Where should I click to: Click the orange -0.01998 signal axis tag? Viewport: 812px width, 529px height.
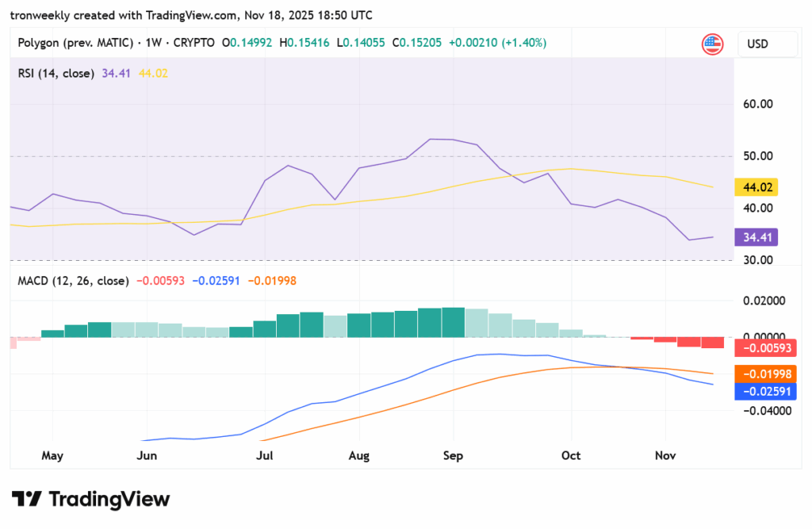click(764, 374)
